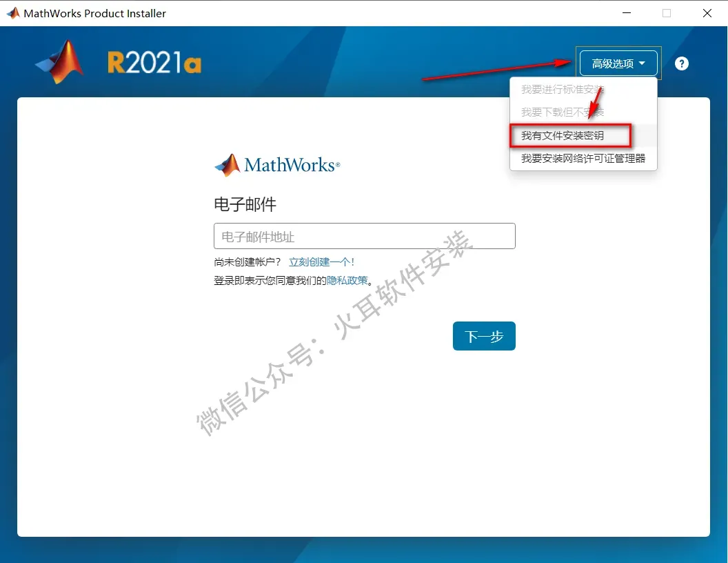Click the help question mark icon

point(682,63)
